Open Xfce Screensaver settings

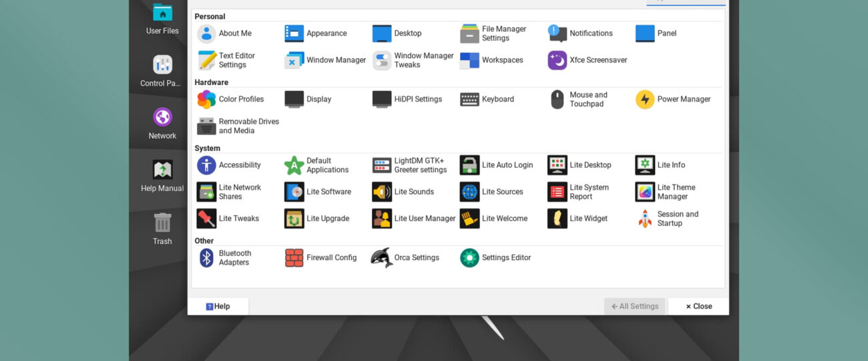coord(588,60)
